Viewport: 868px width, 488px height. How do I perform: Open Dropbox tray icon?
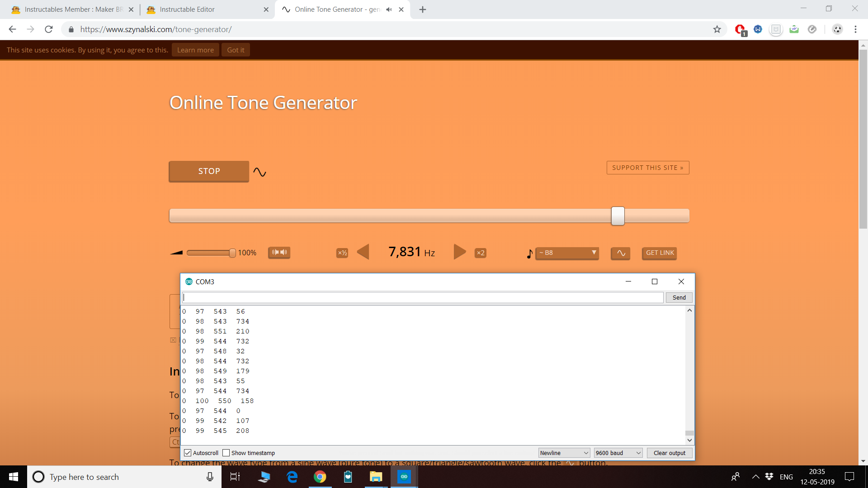(769, 476)
